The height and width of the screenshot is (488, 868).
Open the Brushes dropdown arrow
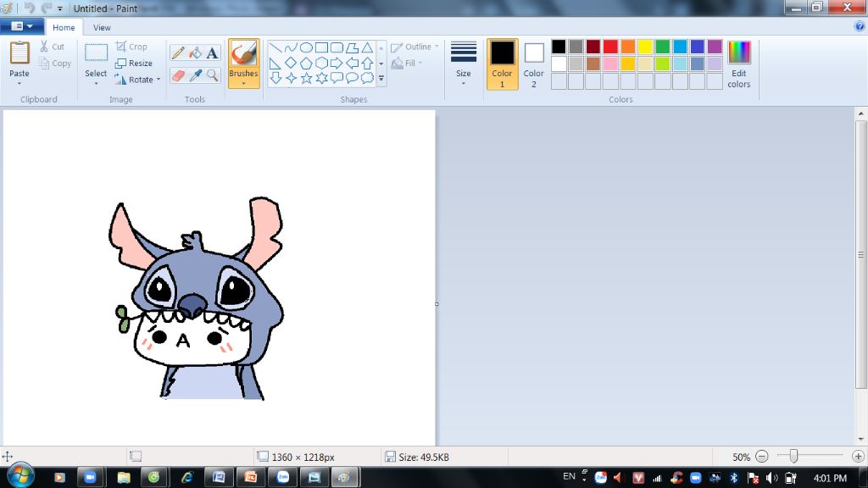click(243, 83)
